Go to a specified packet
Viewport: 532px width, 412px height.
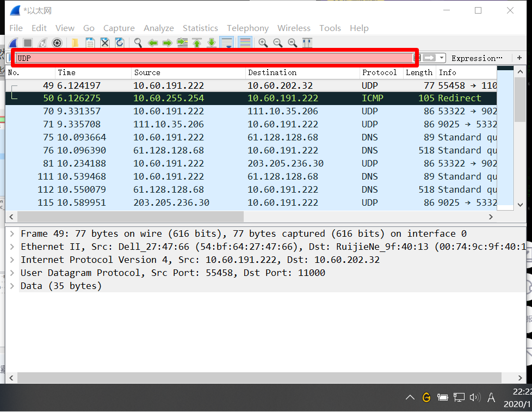(x=182, y=43)
